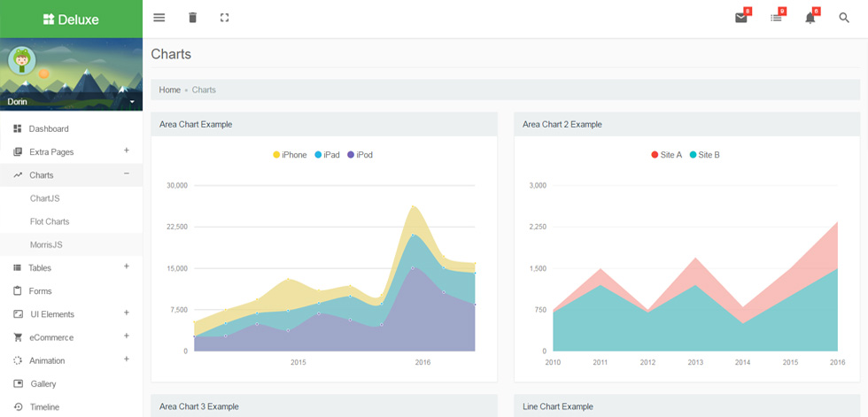Viewport: 868px width, 417px height.
Task: Open the bell notifications icon
Action: [x=810, y=18]
